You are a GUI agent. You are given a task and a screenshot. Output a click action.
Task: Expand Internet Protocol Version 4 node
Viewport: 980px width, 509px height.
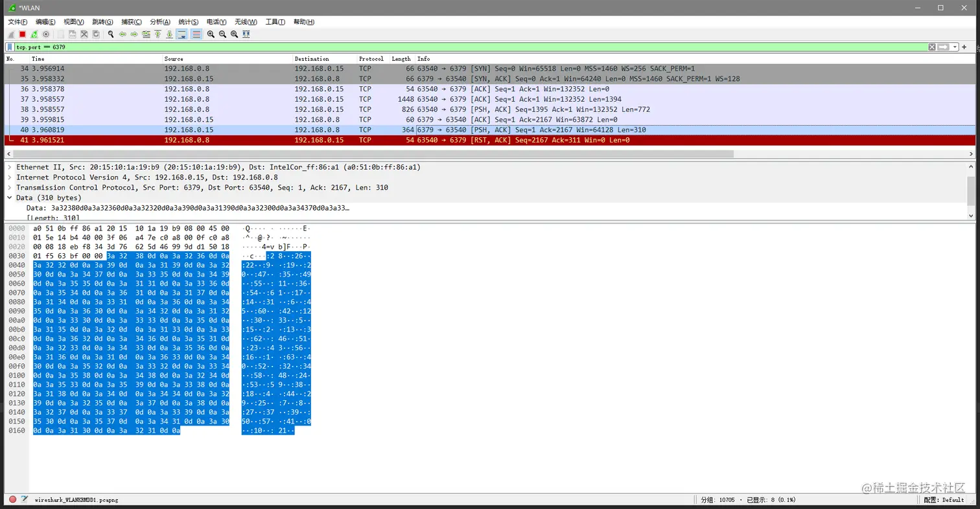(x=10, y=177)
